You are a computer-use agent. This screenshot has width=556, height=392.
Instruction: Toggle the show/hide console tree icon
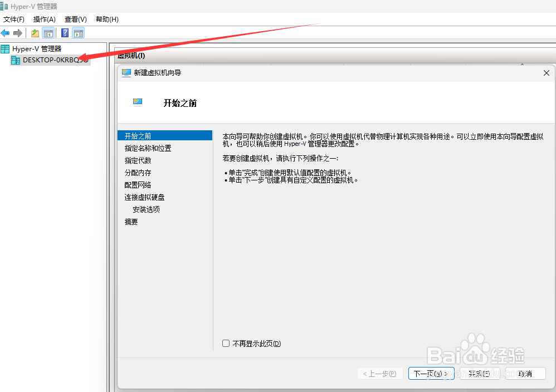(48, 33)
